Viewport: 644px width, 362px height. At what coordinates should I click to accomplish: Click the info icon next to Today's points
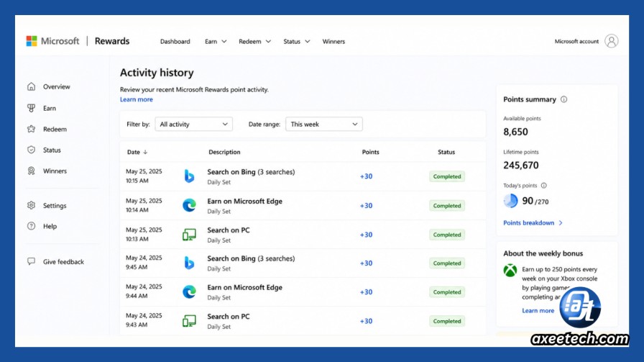(x=544, y=186)
